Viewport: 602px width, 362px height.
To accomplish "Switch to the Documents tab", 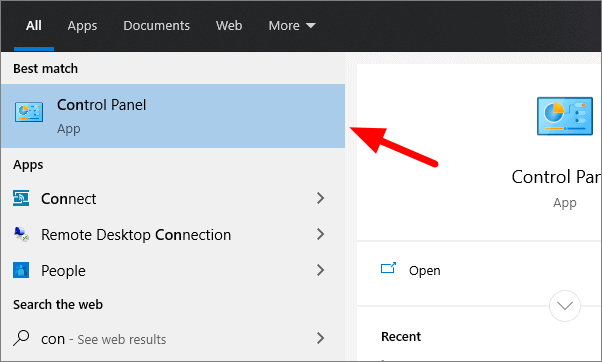I will 156,26.
